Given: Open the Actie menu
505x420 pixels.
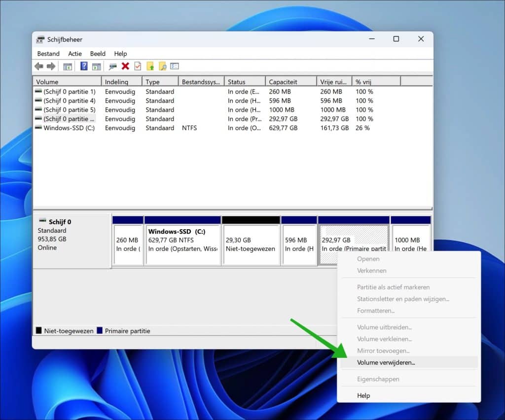Looking at the screenshot, I should pos(75,54).
